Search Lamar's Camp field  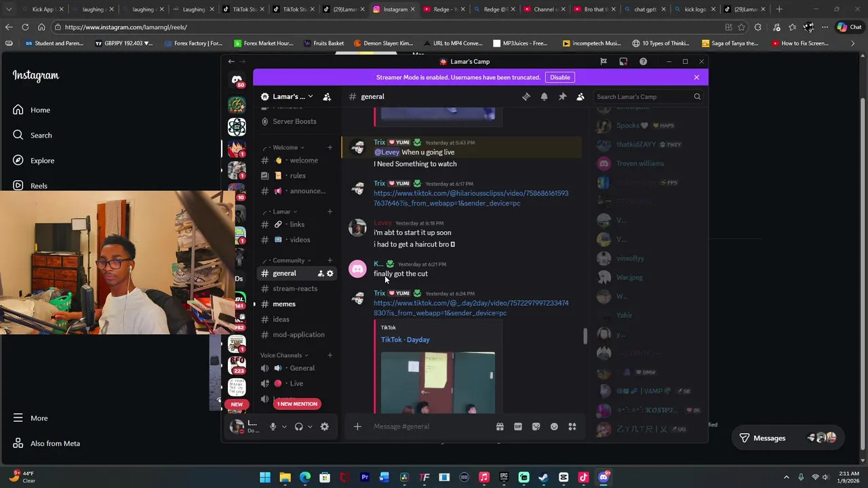point(649,97)
